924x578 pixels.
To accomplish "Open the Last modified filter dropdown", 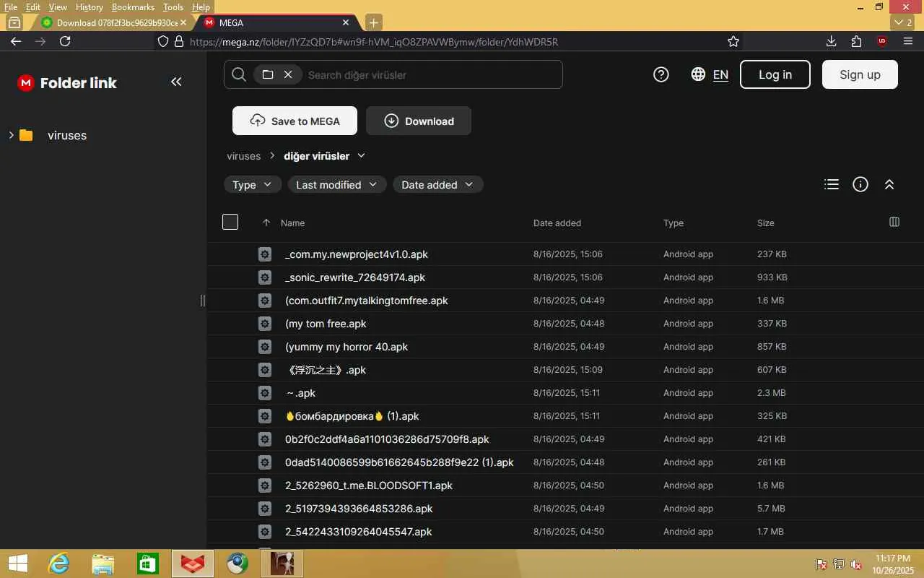I will 337,184.
